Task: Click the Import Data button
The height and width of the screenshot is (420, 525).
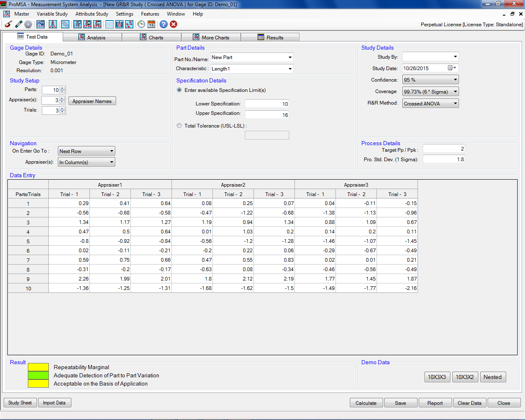Action: (55, 403)
